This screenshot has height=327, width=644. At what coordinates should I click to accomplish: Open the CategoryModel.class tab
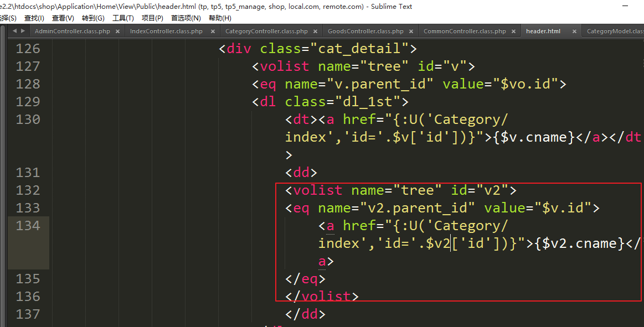point(615,32)
